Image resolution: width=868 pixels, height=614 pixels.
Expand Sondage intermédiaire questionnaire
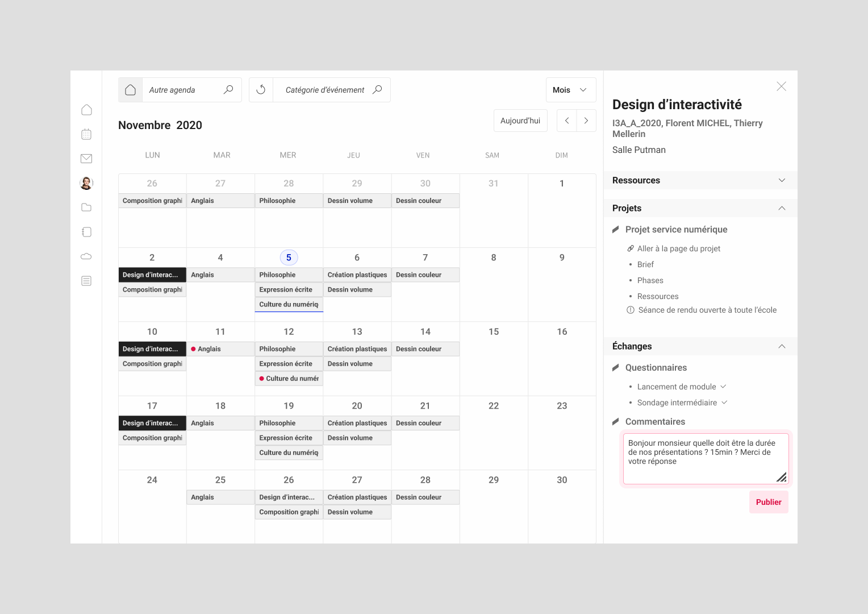pyautogui.click(x=724, y=403)
